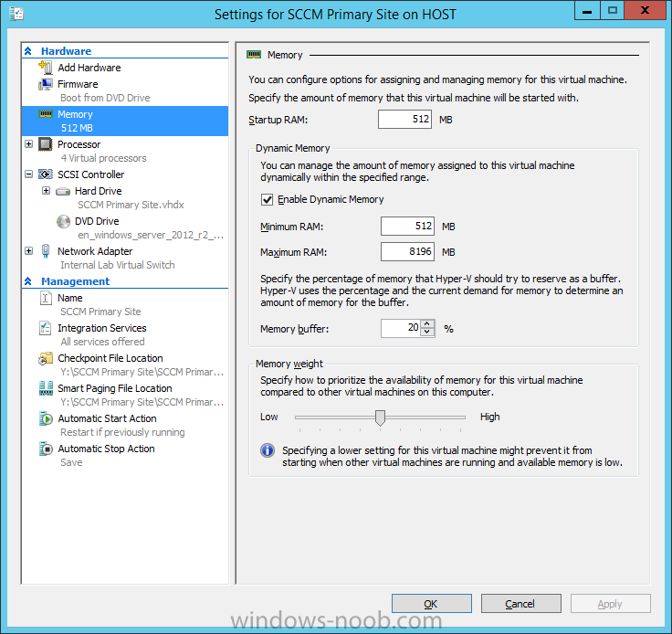Minimize the settings window
The width and height of the screenshot is (672, 634).
[x=587, y=11]
